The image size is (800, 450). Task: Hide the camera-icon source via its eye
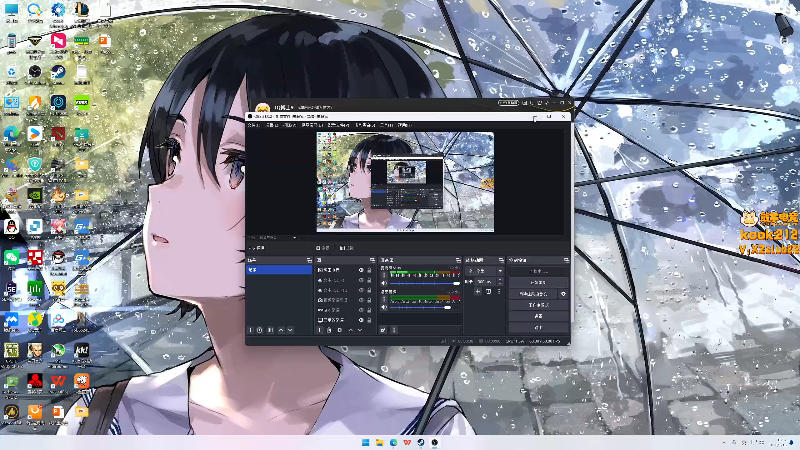(361, 300)
